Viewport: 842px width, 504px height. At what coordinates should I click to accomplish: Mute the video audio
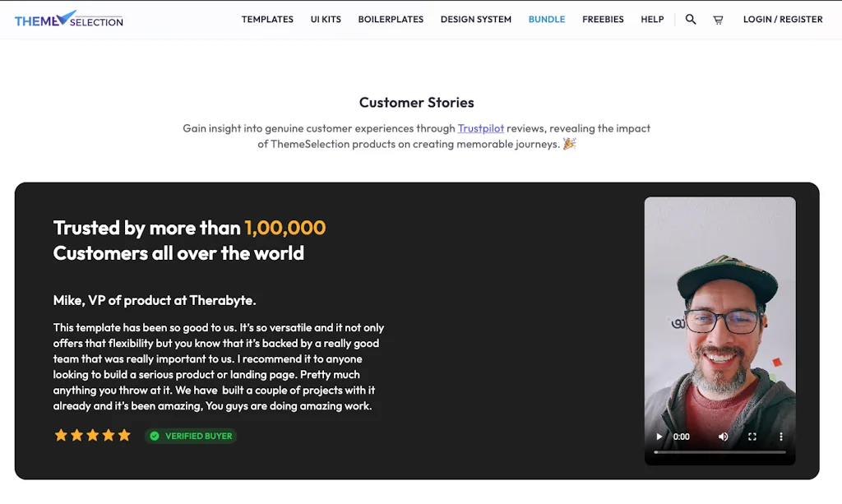click(x=724, y=437)
